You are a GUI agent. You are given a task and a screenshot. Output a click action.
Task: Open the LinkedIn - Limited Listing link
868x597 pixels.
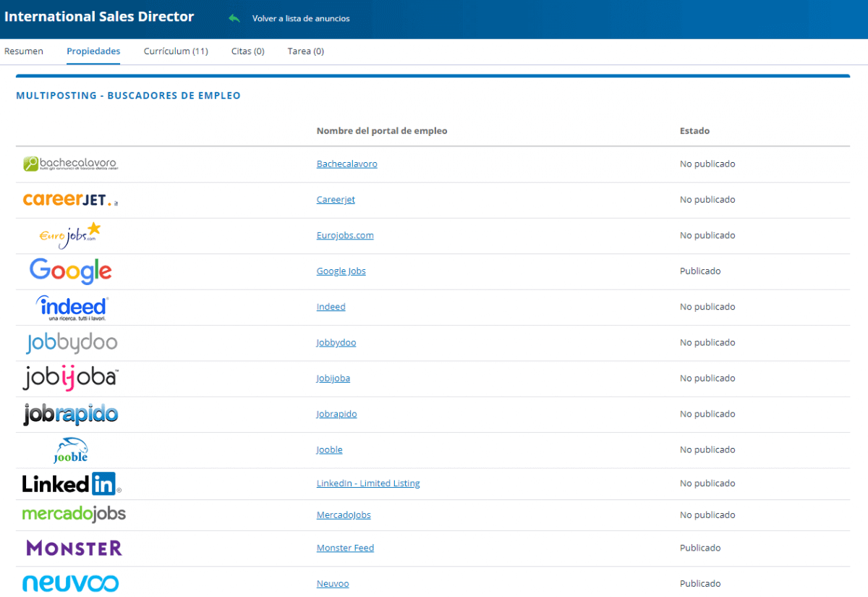[x=367, y=483]
